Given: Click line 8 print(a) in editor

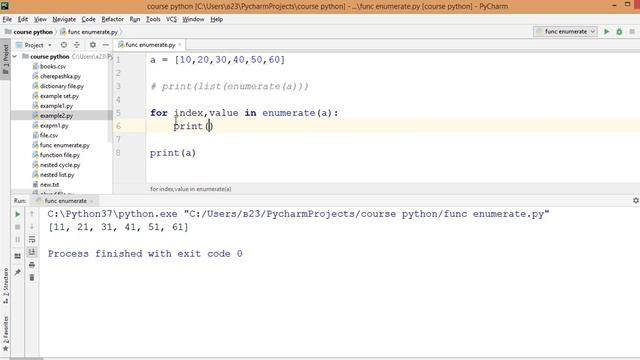Looking at the screenshot, I should click(173, 153).
